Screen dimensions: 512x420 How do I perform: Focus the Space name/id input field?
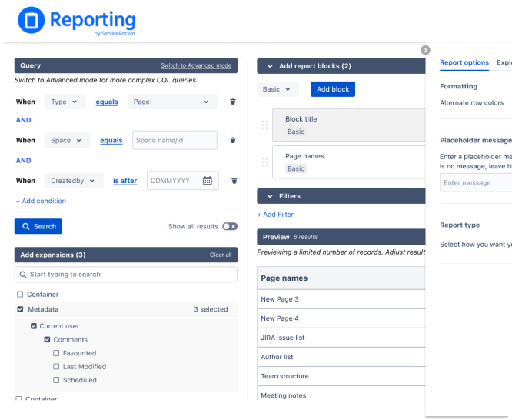pyautogui.click(x=175, y=140)
